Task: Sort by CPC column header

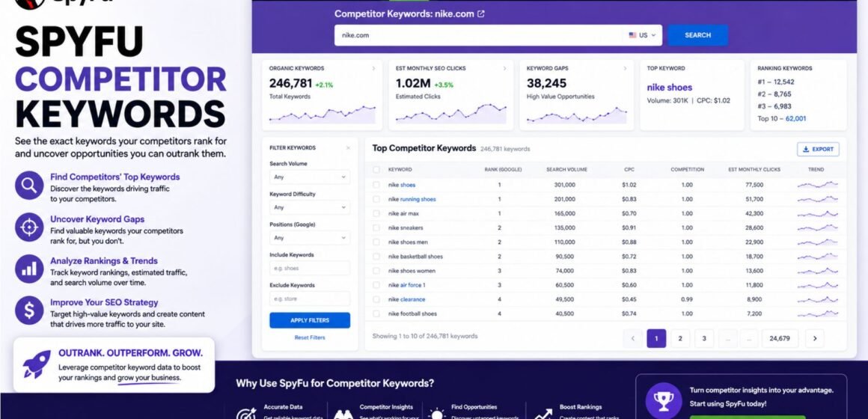Action: 629,169
